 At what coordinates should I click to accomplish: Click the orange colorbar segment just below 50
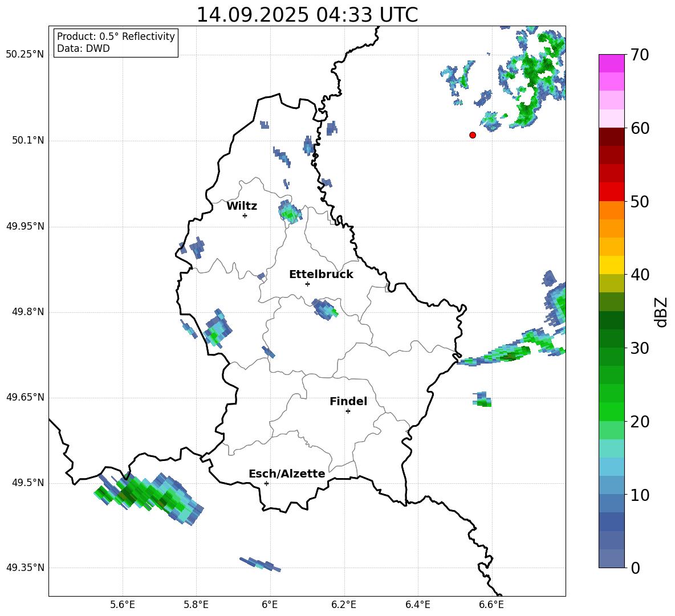point(611,210)
